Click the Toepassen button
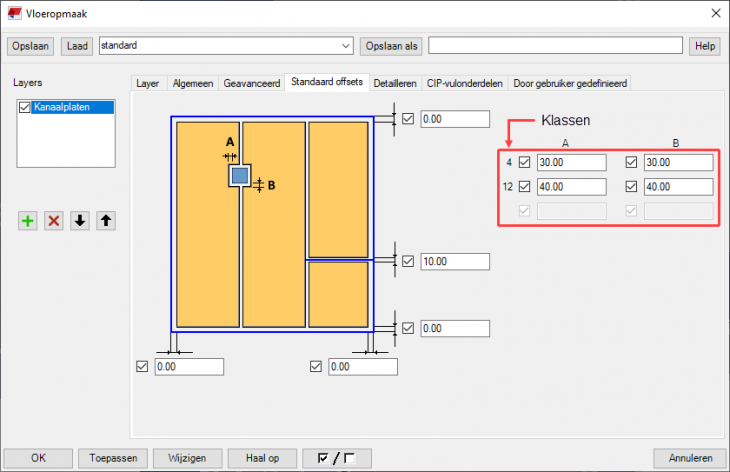The height and width of the screenshot is (472, 730). [x=113, y=458]
